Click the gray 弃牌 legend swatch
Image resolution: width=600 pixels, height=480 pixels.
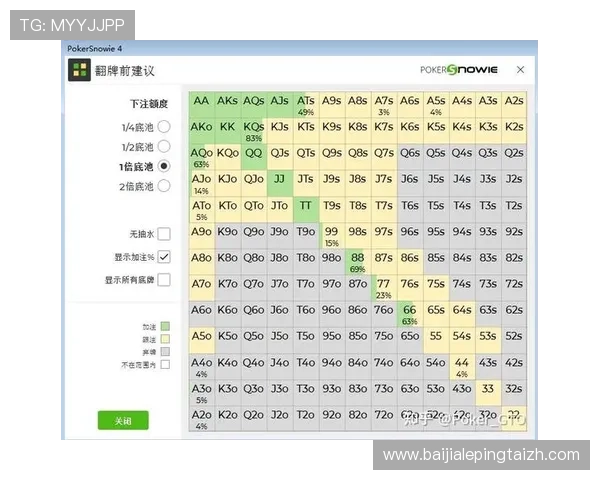[165, 352]
